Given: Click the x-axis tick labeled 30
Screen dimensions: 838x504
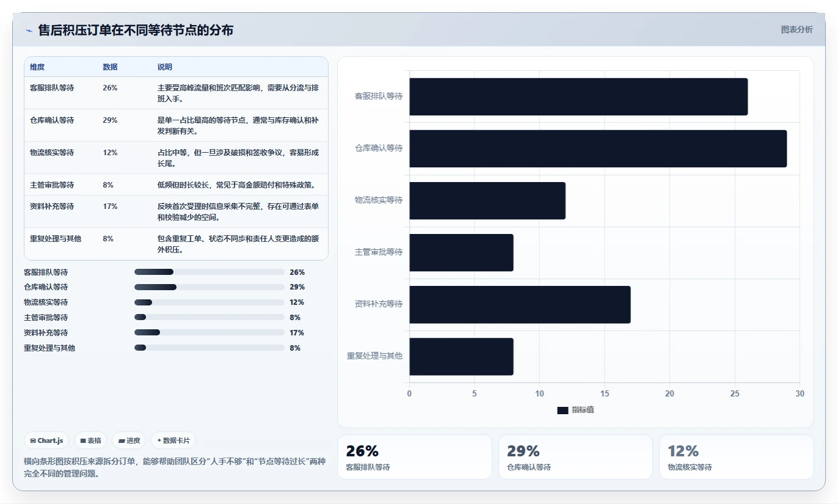Looking at the screenshot, I should click(800, 394).
